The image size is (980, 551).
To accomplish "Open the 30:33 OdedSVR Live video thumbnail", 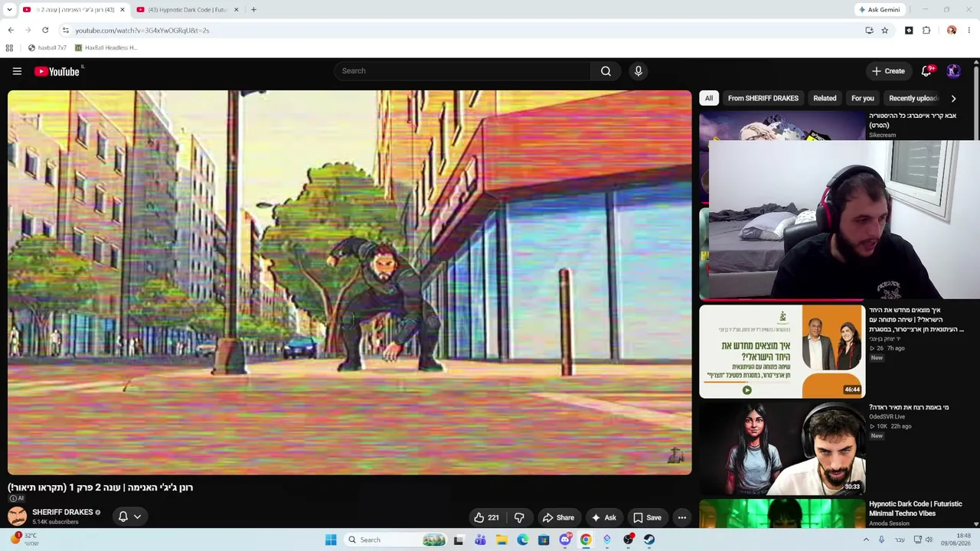I will [782, 448].
